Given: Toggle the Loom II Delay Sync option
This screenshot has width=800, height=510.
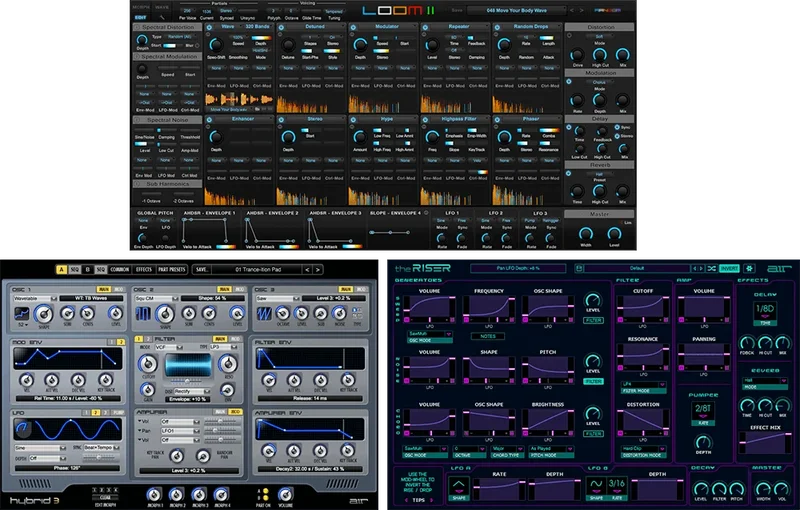Looking at the screenshot, I should pyautogui.click(x=617, y=128).
